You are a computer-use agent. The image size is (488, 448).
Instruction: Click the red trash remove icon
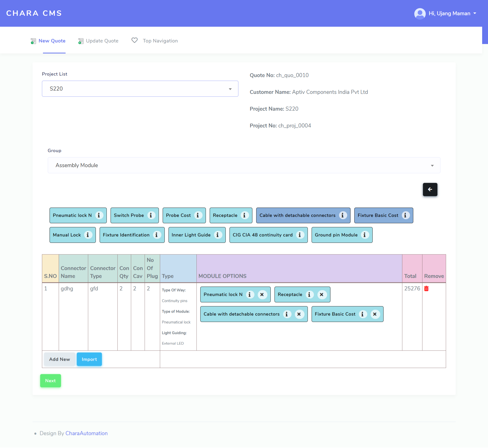coord(426,288)
